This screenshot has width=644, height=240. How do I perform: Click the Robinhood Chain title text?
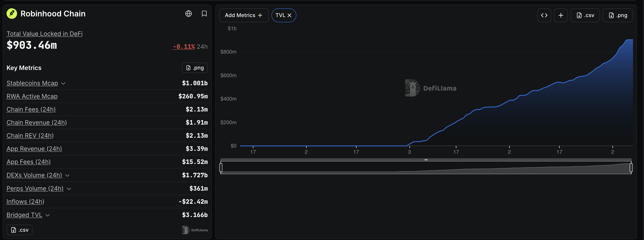53,14
